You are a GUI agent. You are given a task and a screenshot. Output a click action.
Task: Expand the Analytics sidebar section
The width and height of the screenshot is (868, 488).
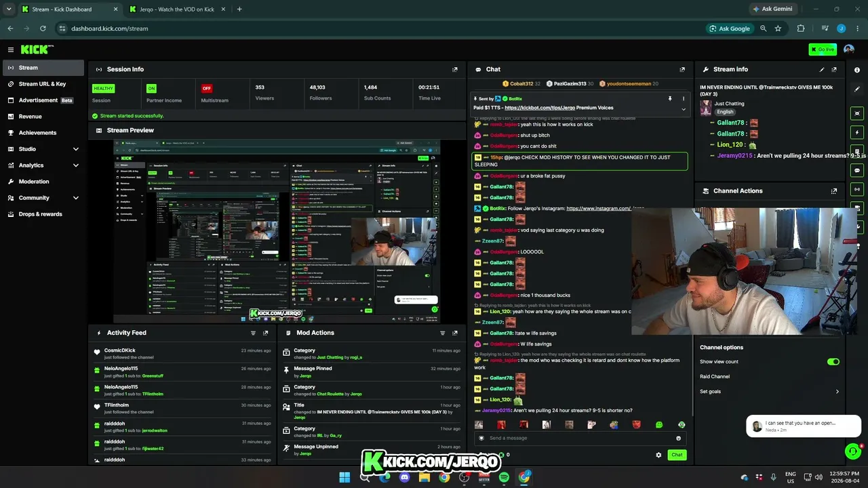click(x=76, y=165)
